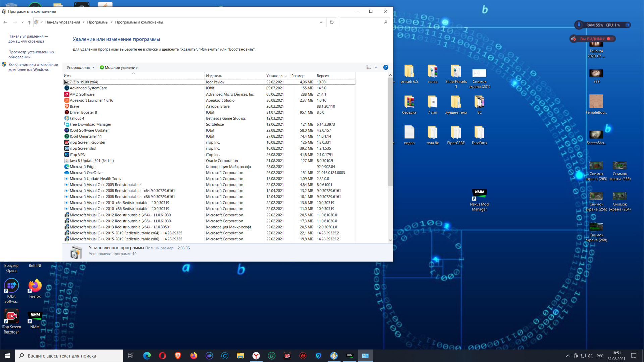The height and width of the screenshot is (362, 644).
Task: Open the view options dropdown arrow
Action: (376, 67)
